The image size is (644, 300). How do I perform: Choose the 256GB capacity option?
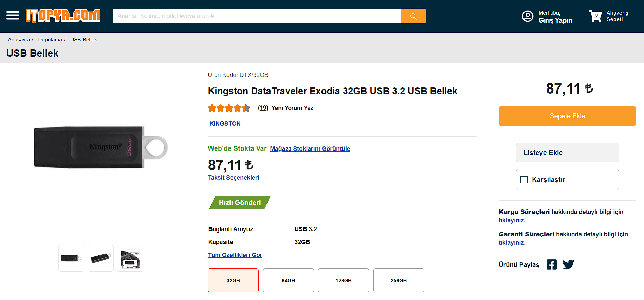coord(399,280)
